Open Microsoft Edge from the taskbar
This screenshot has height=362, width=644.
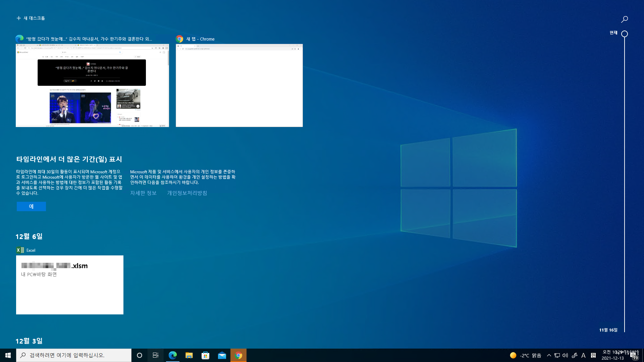(x=172, y=355)
